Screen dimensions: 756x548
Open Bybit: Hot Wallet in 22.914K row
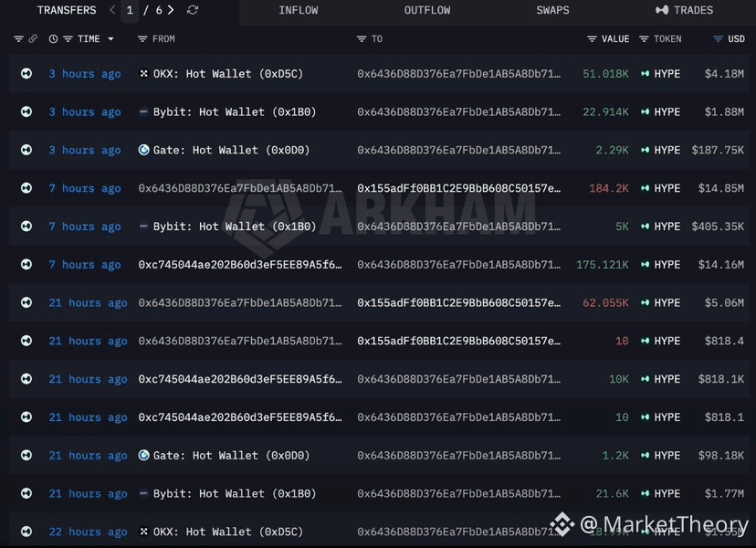(x=235, y=112)
